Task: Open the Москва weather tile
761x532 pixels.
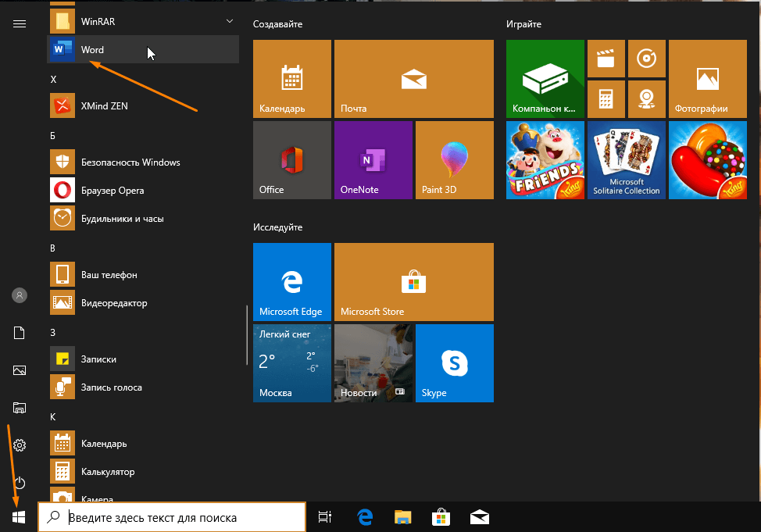Action: click(292, 363)
